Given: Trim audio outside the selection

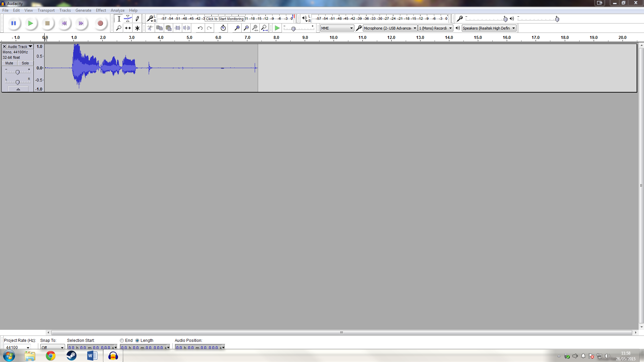Looking at the screenshot, I should click(x=178, y=28).
